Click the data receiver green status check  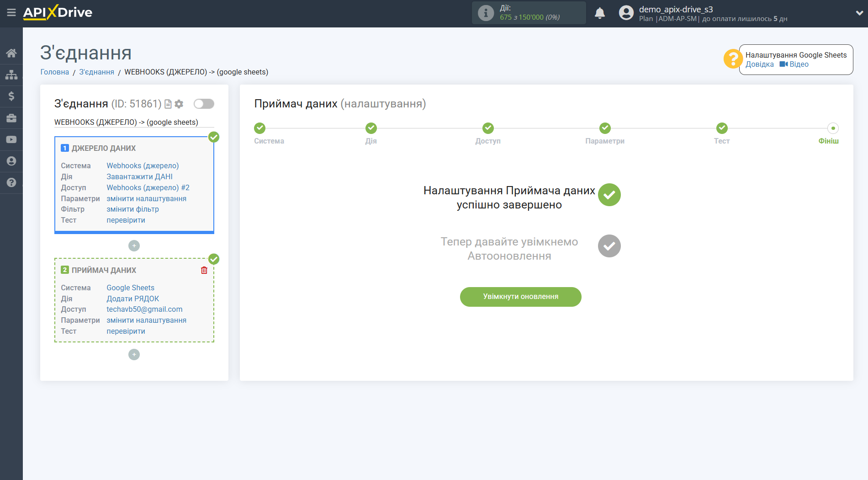coord(214,259)
